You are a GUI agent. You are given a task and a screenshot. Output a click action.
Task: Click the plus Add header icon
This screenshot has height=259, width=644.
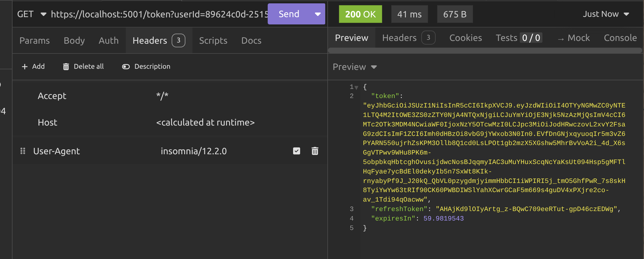tap(25, 67)
